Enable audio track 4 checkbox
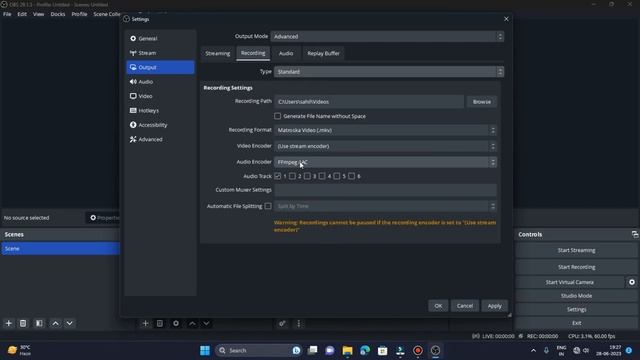640x360 pixels. pos(322,176)
